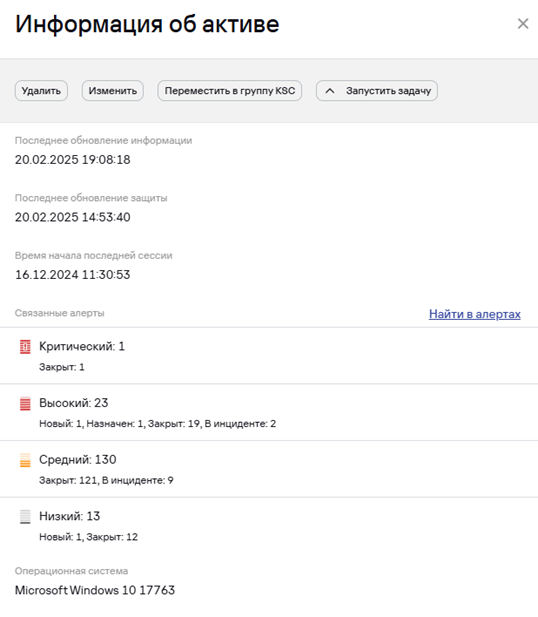This screenshot has height=617, width=538.
Task: Click the Medium severity orange icon
Action: 25,460
